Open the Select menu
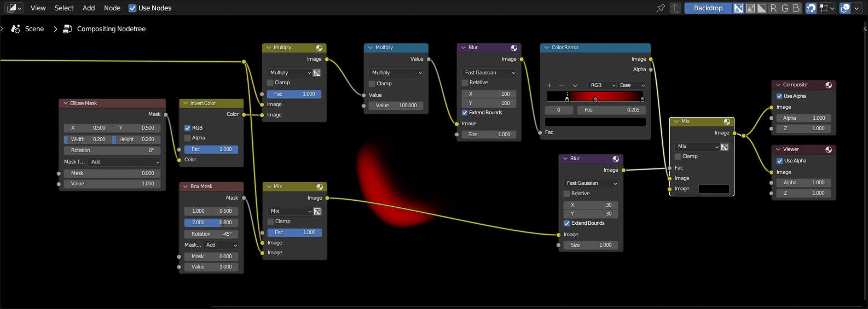 [x=64, y=8]
